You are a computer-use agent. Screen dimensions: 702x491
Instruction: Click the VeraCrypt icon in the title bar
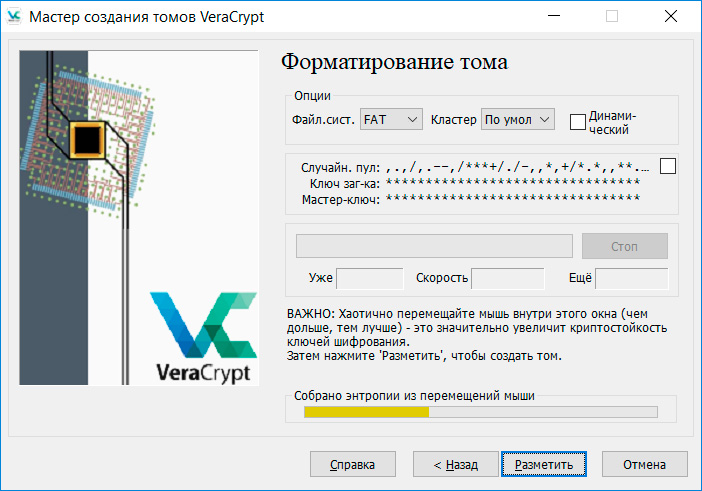point(14,16)
